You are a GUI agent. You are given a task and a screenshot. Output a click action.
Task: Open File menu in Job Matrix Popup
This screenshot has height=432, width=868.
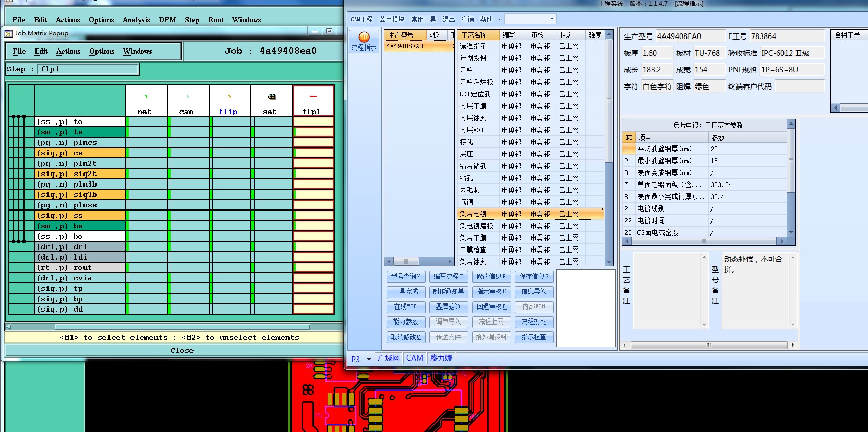click(x=19, y=51)
